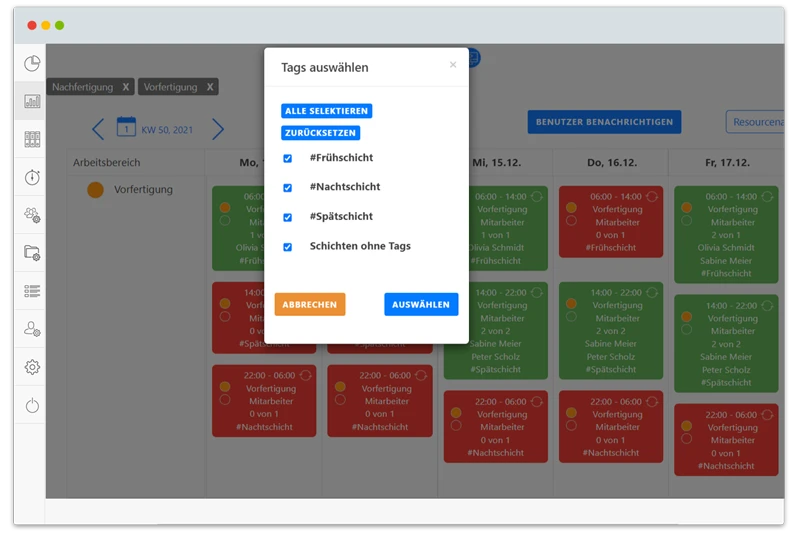Viewport: 800px width, 533px height.
Task: Open the folder settings icon in sidebar
Action: [x=32, y=253]
